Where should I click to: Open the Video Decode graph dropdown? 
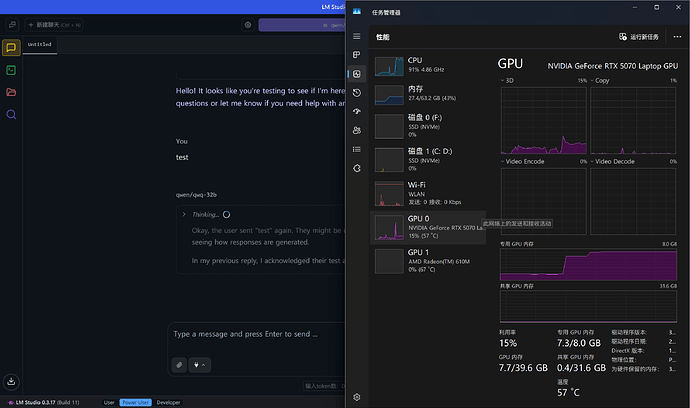612,162
